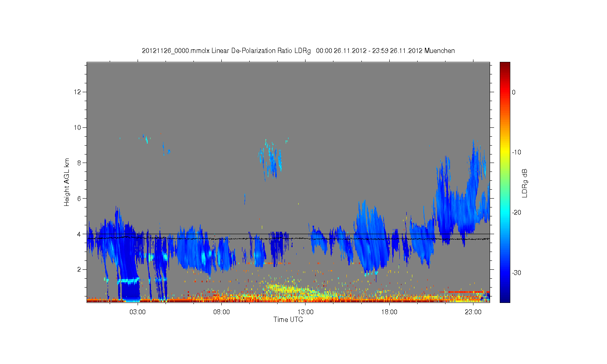Click the height axis label 8
The height and width of the screenshot is (364, 607).
[x=80, y=163]
